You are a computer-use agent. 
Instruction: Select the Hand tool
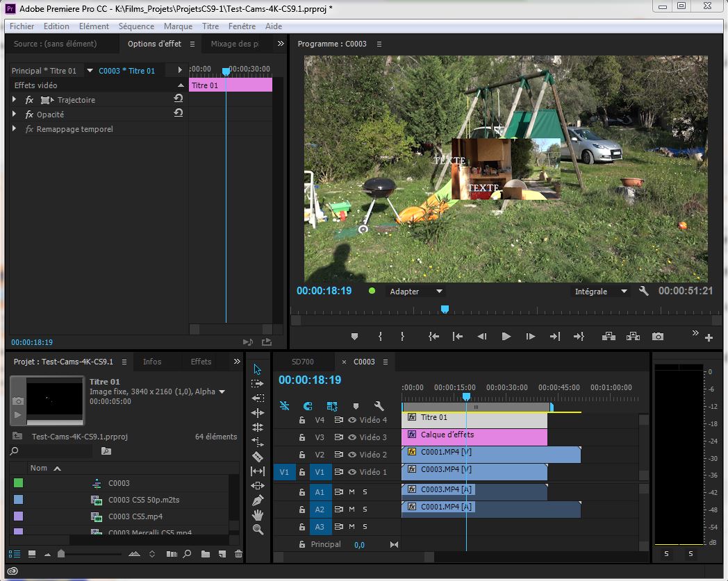click(258, 514)
